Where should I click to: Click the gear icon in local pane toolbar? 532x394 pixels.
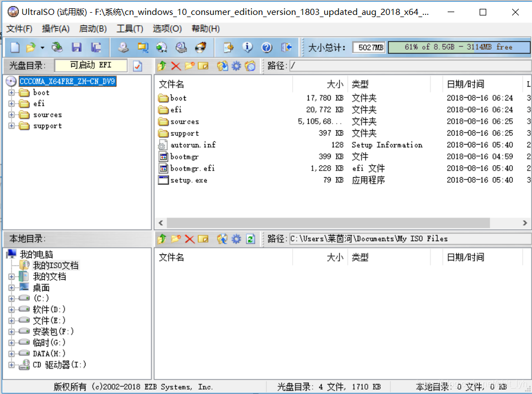click(236, 239)
